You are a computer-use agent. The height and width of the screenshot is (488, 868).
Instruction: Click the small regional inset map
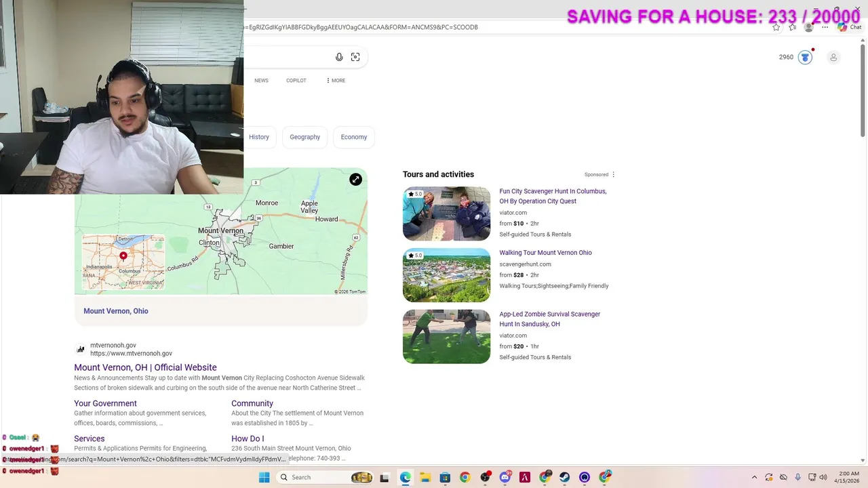[x=123, y=262]
